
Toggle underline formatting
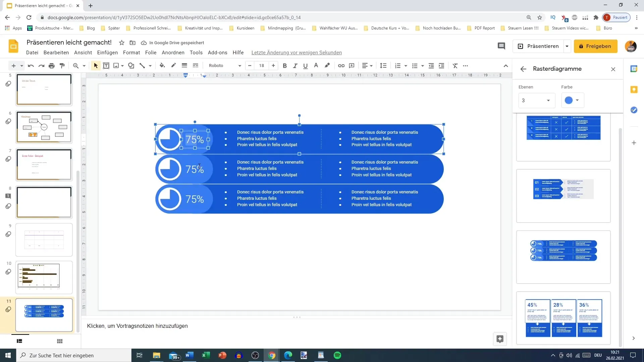[x=306, y=66]
